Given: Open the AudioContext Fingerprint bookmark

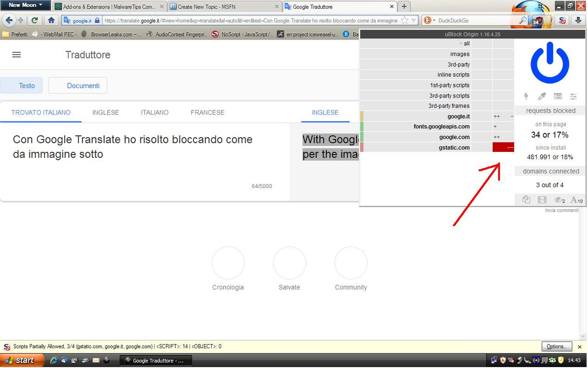Looking at the screenshot, I should point(176,34).
